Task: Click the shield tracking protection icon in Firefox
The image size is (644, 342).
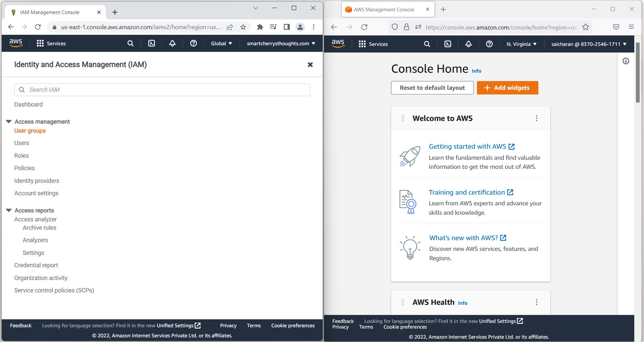Action: [395, 27]
